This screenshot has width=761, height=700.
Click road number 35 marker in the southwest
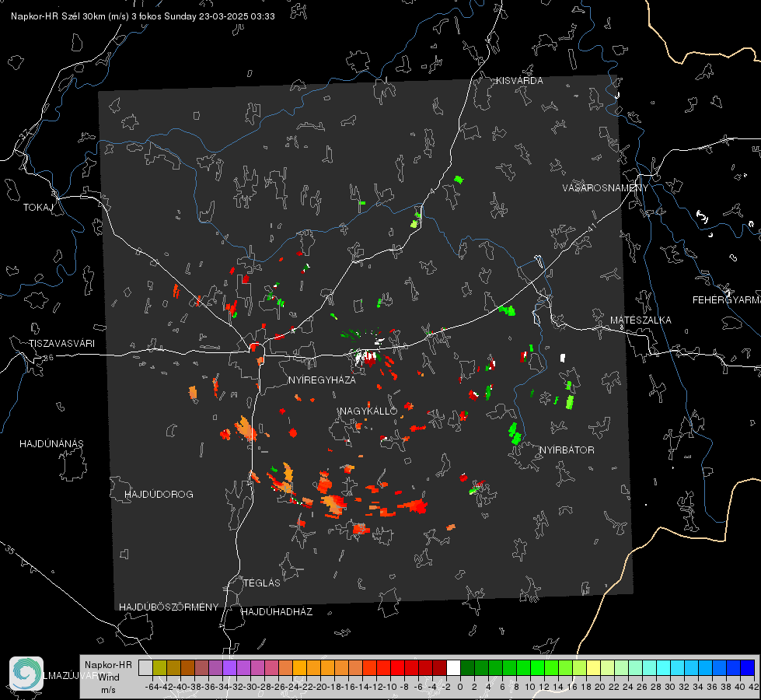[10, 549]
